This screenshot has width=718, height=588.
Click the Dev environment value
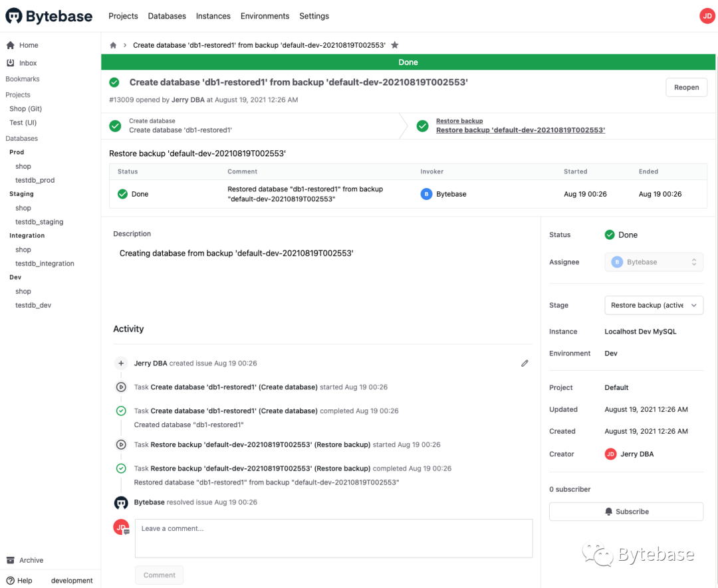click(611, 353)
